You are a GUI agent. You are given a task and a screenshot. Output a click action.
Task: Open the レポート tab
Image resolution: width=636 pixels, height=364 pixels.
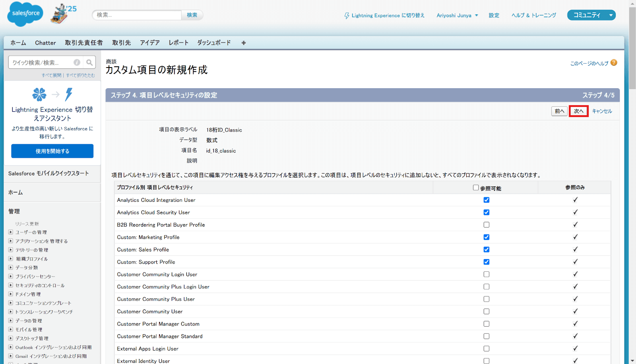click(178, 43)
